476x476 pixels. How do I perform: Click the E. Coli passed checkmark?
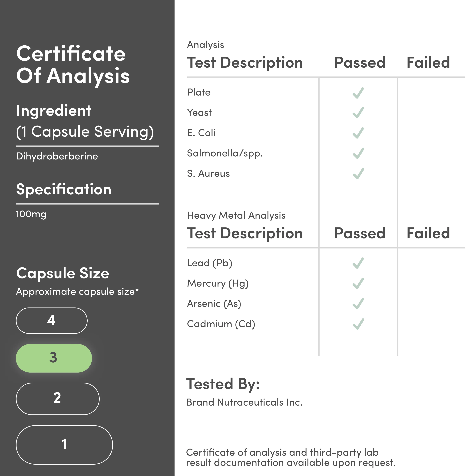pos(358,133)
